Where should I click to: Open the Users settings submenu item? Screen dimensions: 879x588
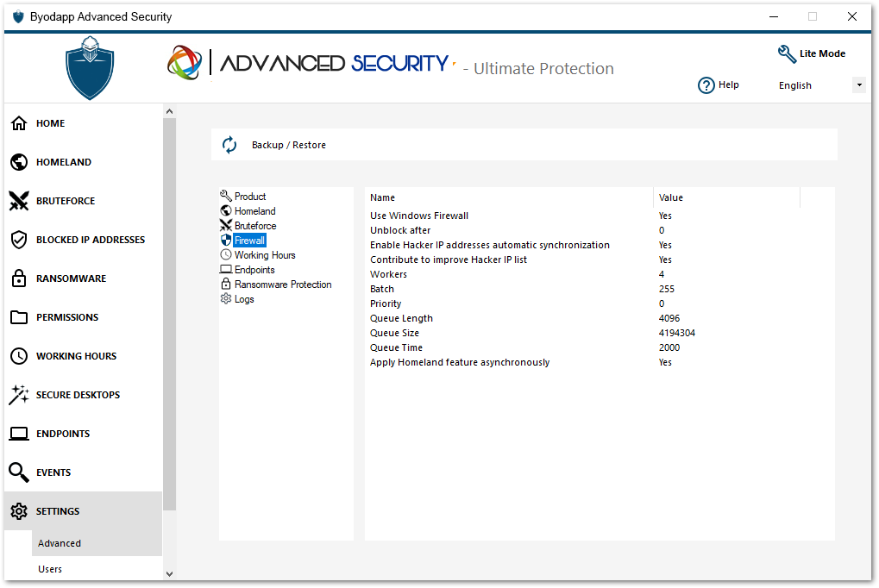tap(50, 569)
